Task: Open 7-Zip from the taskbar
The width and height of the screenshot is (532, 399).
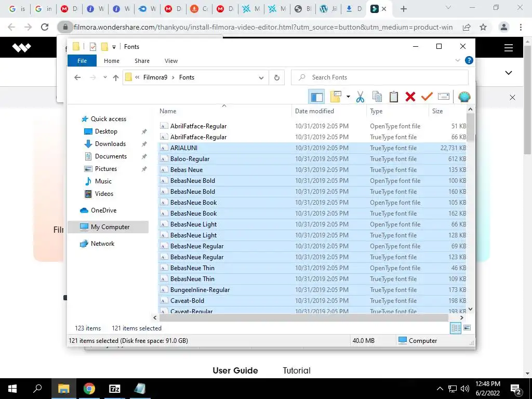Action: [114, 389]
